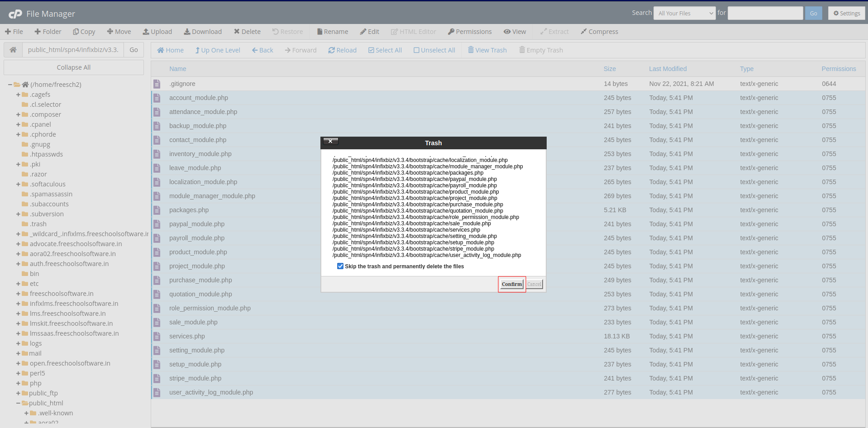This screenshot has width=868, height=428.
Task: Expand the .softaculous folder in tree
Action: click(19, 184)
